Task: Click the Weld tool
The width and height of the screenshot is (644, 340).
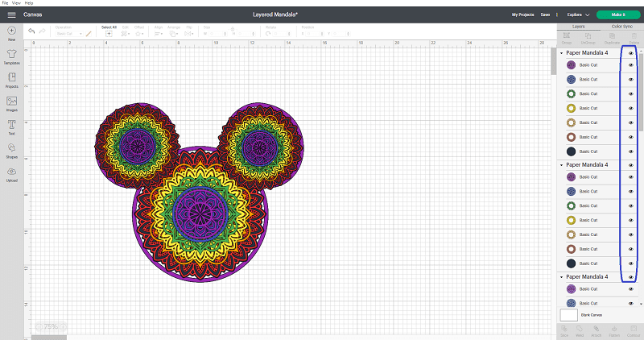Action: pyautogui.click(x=579, y=331)
